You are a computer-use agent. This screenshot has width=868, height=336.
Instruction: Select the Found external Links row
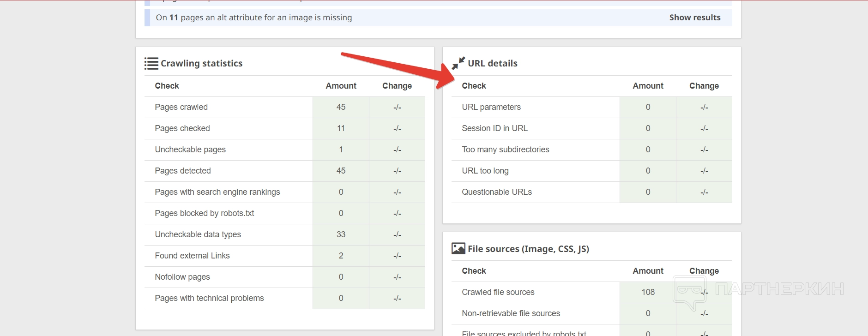pyautogui.click(x=192, y=256)
